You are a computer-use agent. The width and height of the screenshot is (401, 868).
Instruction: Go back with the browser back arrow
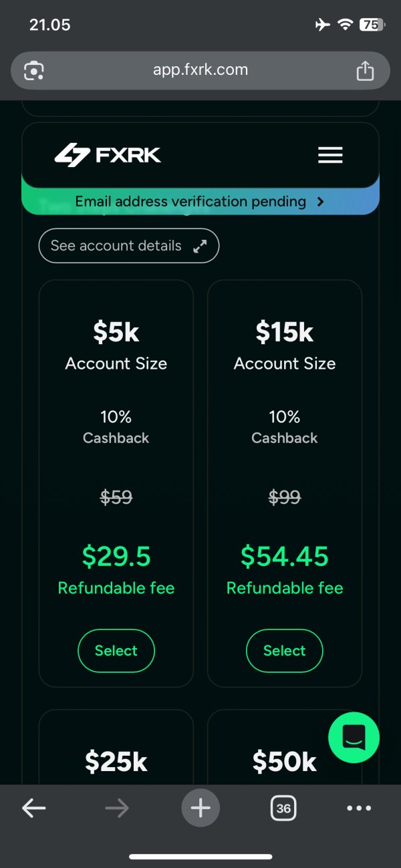pyautogui.click(x=34, y=809)
